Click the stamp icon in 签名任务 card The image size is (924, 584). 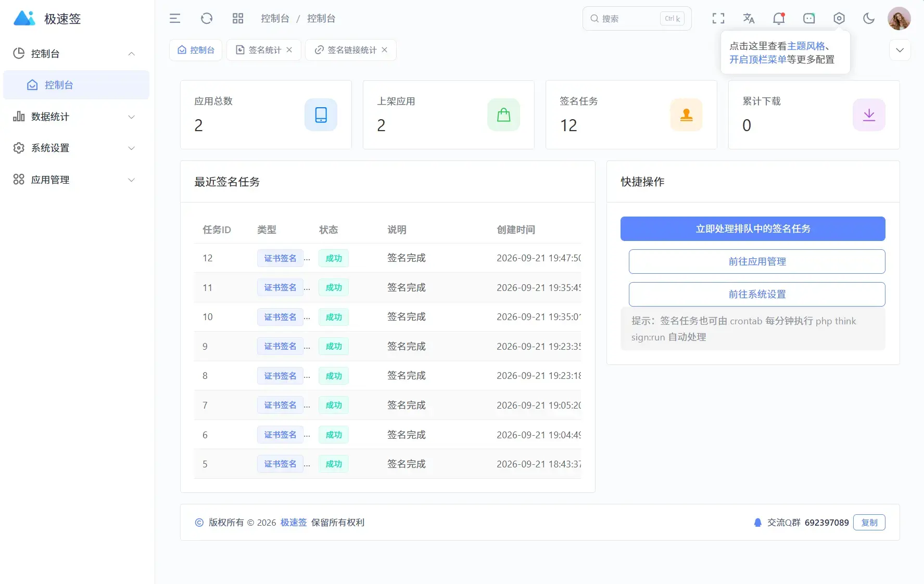pos(687,115)
